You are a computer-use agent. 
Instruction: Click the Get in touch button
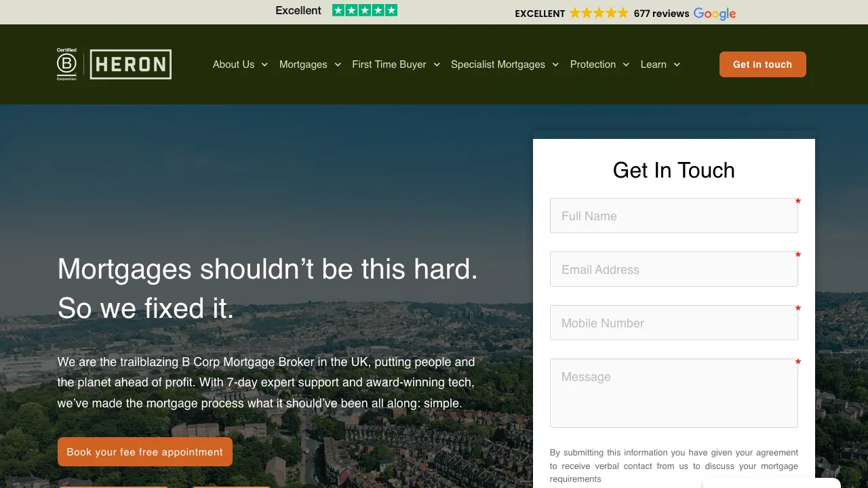click(x=762, y=64)
